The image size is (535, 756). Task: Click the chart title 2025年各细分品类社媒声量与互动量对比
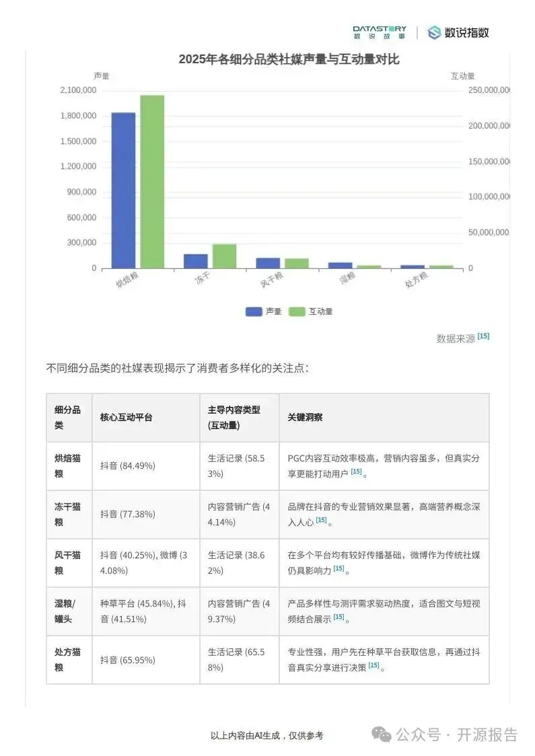coord(289,59)
